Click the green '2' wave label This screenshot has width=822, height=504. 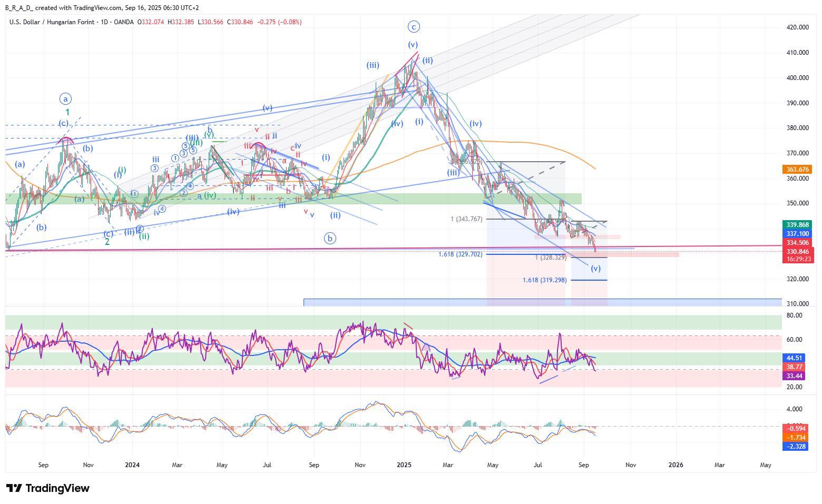pos(107,242)
